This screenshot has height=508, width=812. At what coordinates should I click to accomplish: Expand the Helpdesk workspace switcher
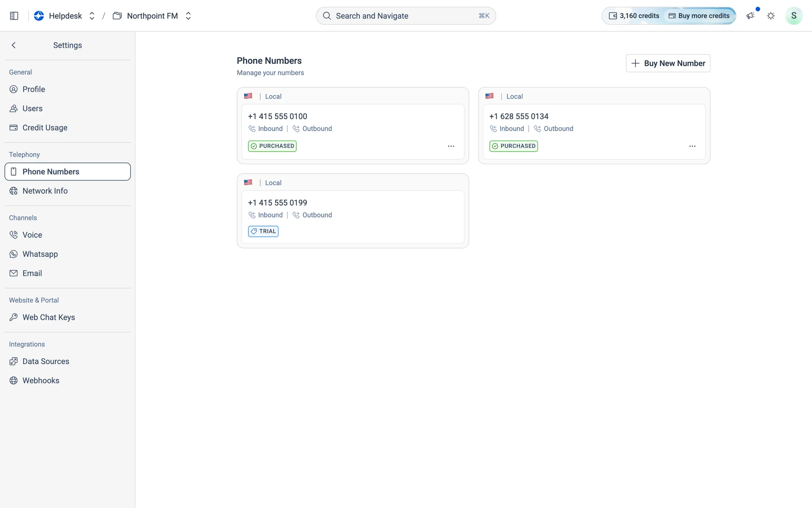[x=92, y=16]
